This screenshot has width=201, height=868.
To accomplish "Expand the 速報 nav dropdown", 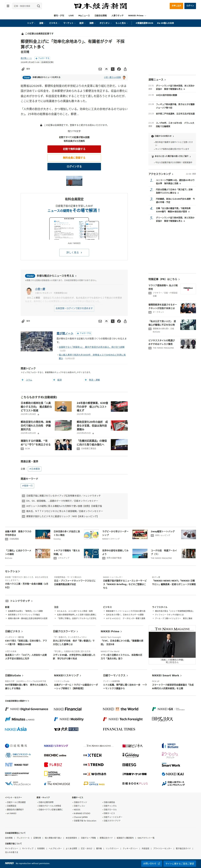I will [42, 23].
